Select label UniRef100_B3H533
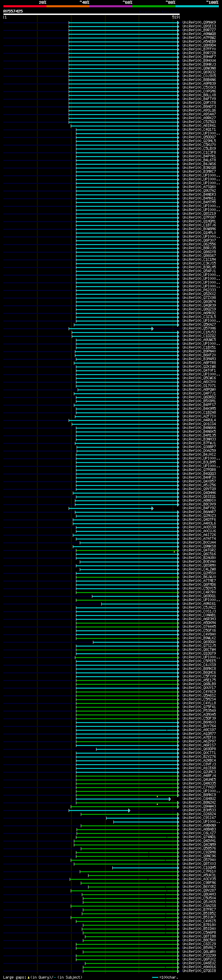Image resolution: width=222 pixels, height=980 pixels. (x=199, y=810)
